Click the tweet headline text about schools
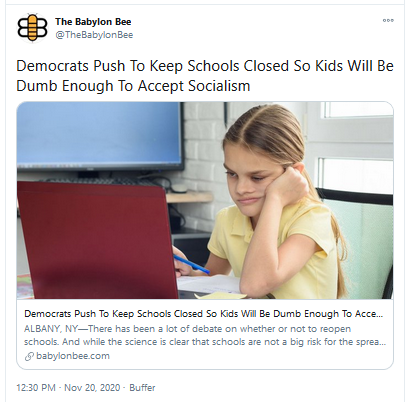The width and height of the screenshot is (410, 402). coord(205,76)
